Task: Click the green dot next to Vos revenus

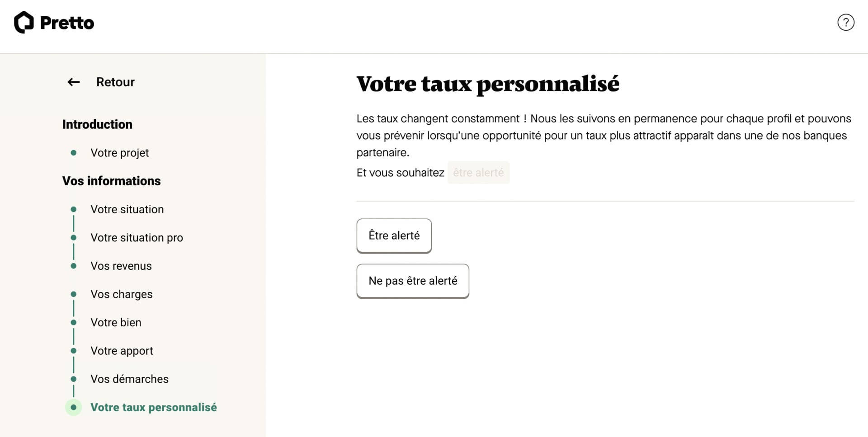Action: [x=74, y=266]
